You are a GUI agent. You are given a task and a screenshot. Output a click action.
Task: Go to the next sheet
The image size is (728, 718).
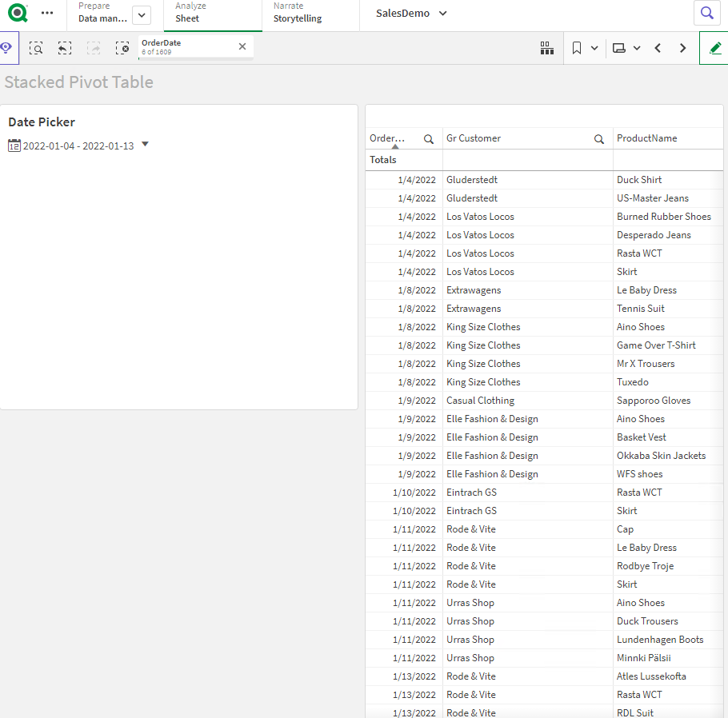(682, 48)
